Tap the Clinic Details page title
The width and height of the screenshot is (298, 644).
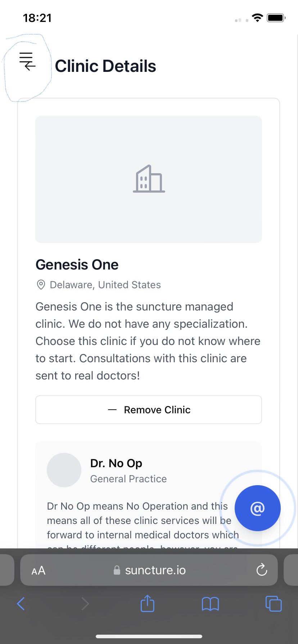tap(105, 66)
